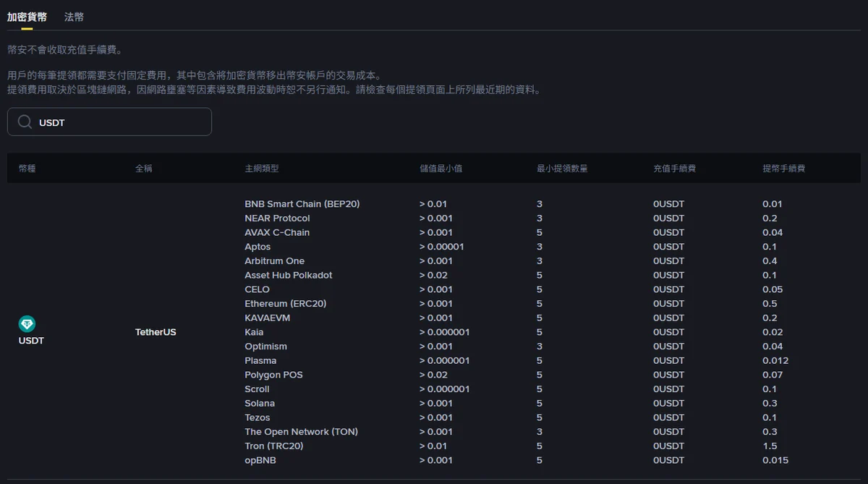Select The Open Network (TON) row
868x484 pixels.
tap(302, 432)
